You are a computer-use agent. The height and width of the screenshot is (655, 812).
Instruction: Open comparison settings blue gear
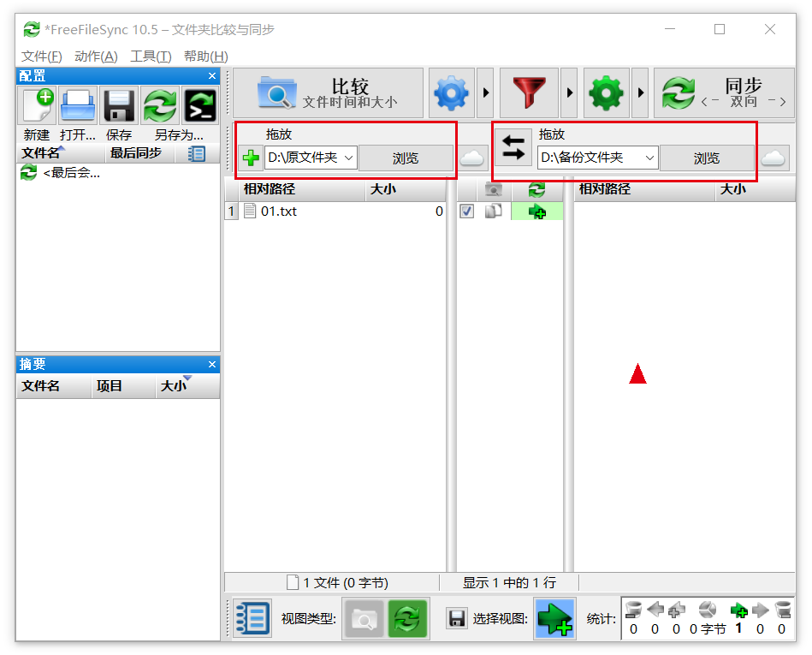point(452,92)
